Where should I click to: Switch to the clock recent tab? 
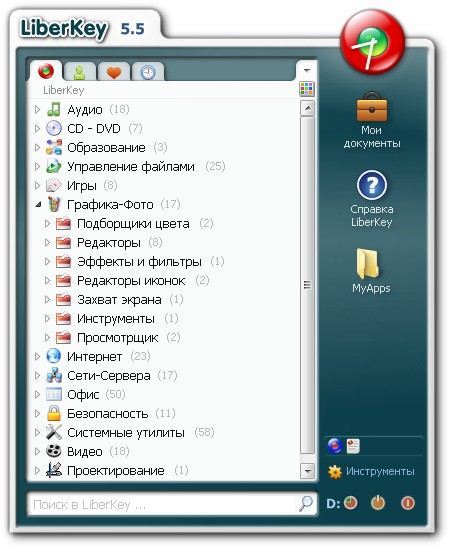148,72
